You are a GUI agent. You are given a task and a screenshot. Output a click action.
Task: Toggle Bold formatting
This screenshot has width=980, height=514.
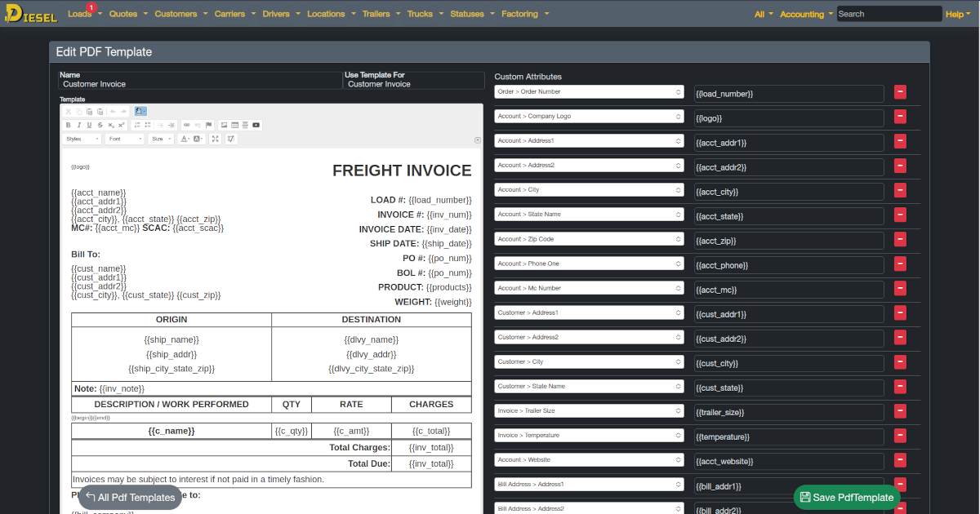coord(69,125)
